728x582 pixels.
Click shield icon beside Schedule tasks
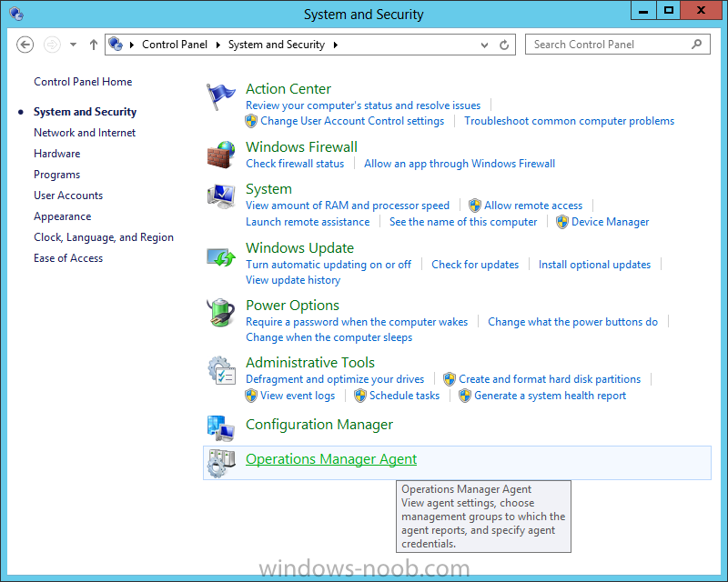360,396
